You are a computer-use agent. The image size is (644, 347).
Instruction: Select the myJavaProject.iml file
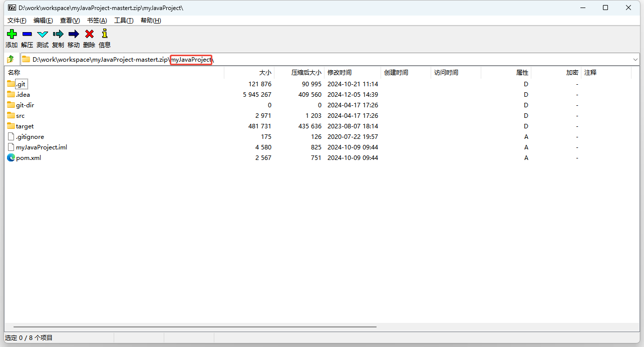tap(41, 147)
